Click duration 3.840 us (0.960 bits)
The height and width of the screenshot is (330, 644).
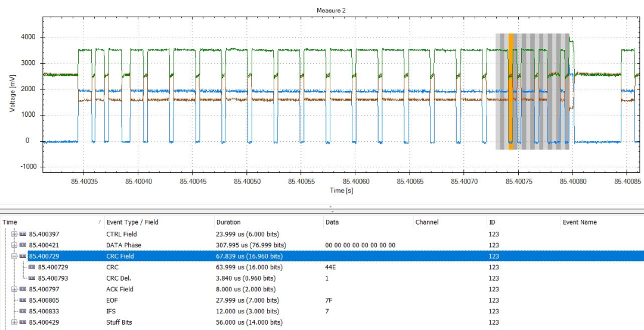(x=246, y=278)
